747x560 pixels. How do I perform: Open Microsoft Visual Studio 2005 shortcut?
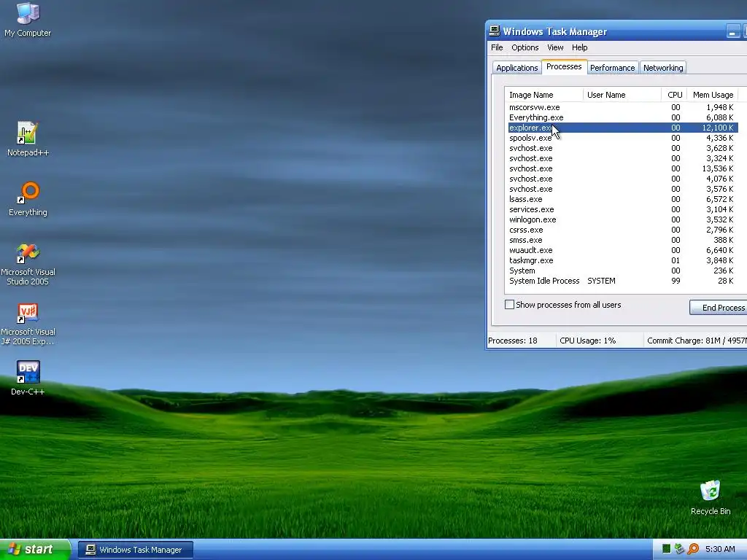[x=28, y=264]
